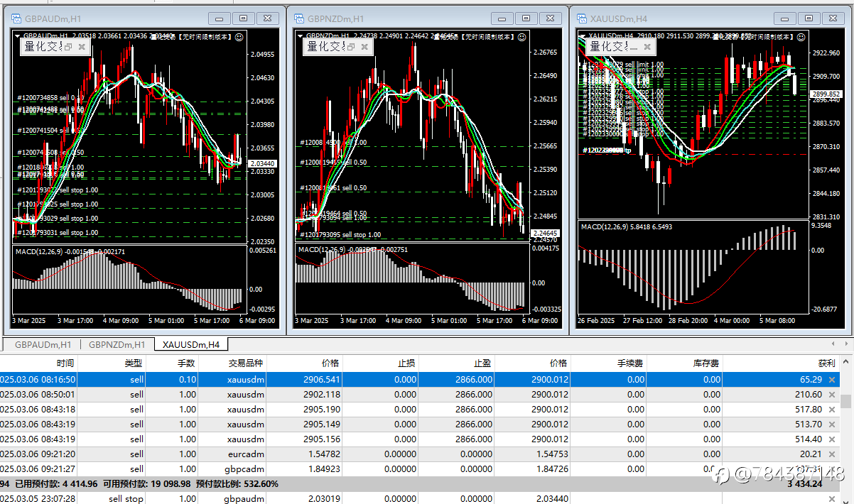The image size is (854, 504).
Task: Close the xauusdm order with profit 210.60
Action: [x=832, y=395]
